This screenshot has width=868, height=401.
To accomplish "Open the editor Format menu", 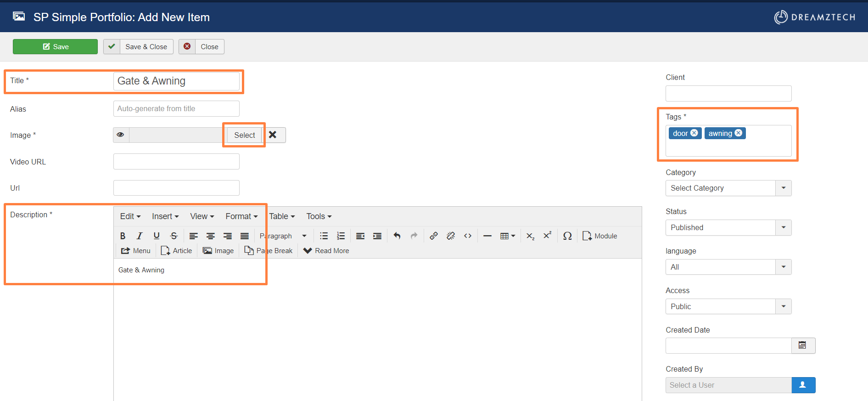I will pos(241,216).
